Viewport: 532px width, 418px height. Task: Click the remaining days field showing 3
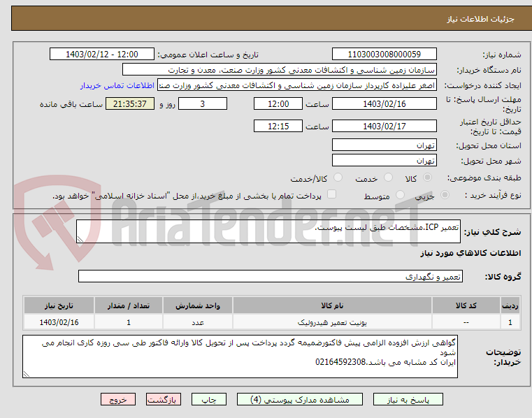[203, 104]
